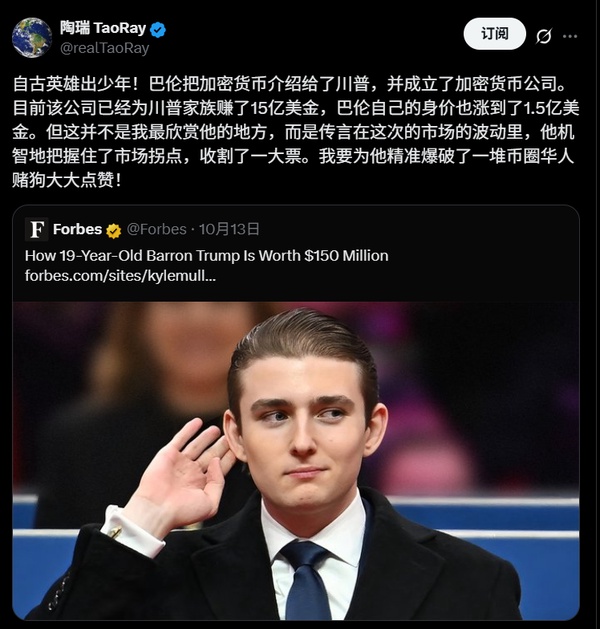Click the 订阅 subscribe button
This screenshot has width=600, height=629.
tap(495, 34)
